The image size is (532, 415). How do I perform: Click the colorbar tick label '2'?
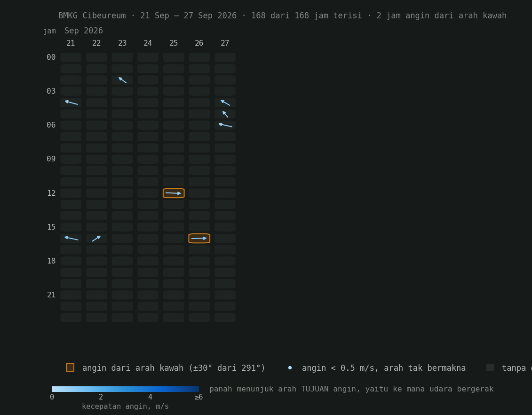pos(101,397)
